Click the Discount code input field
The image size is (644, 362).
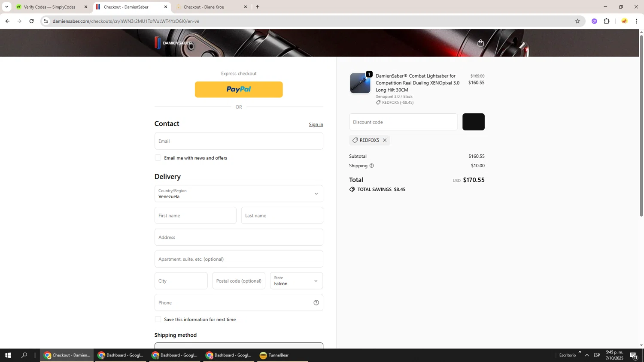click(403, 122)
